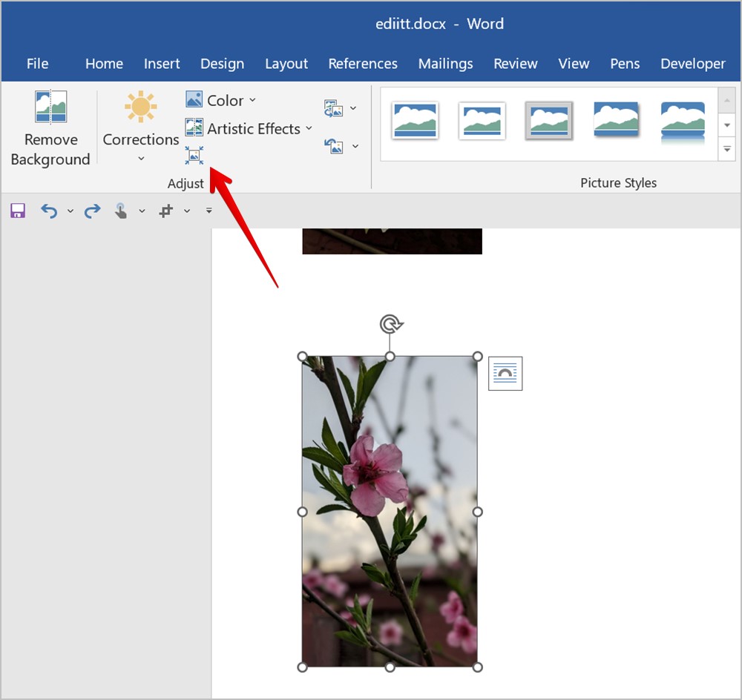
Task: Switch to the Review tab
Action: pos(516,64)
